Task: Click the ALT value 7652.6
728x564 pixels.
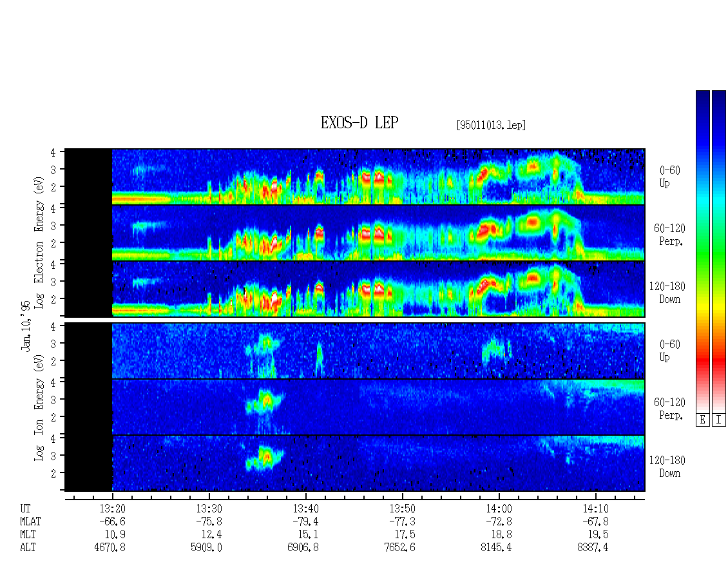Action: 399,548
